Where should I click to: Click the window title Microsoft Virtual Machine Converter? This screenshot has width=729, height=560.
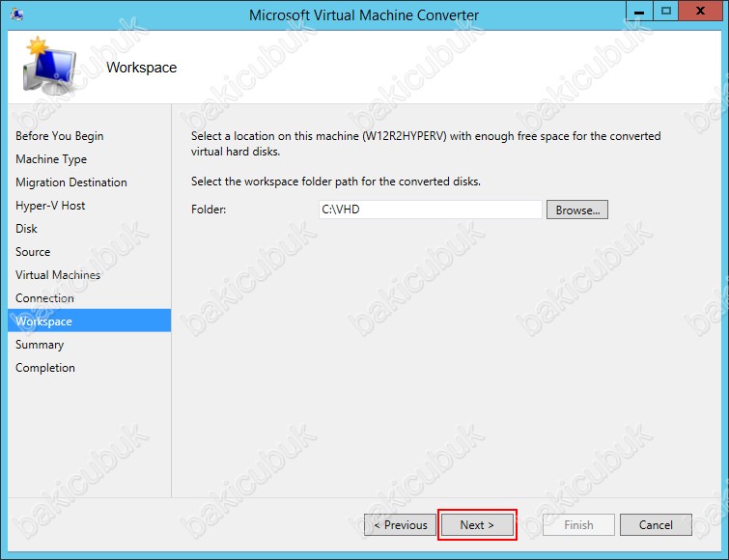click(364, 14)
